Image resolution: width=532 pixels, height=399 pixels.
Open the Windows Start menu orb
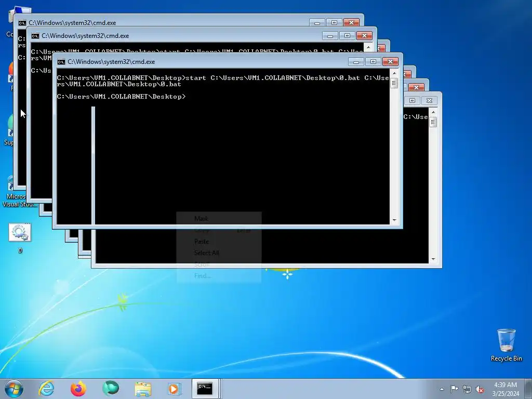tap(14, 389)
